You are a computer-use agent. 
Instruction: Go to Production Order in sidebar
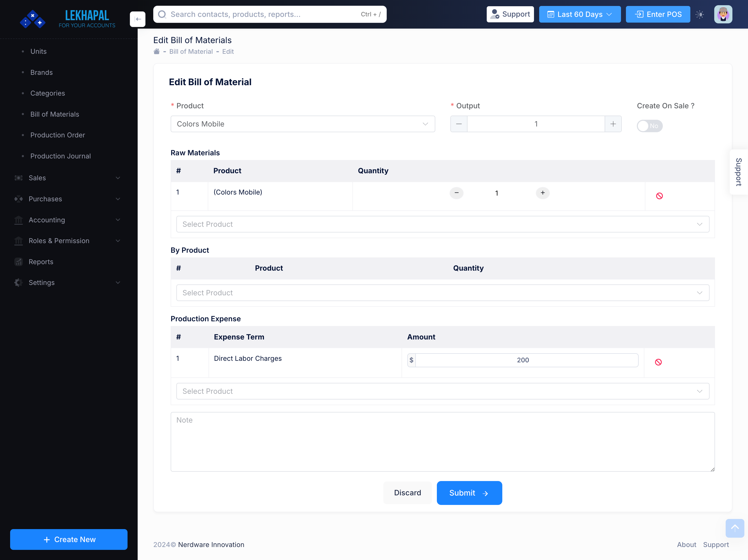coord(57,135)
